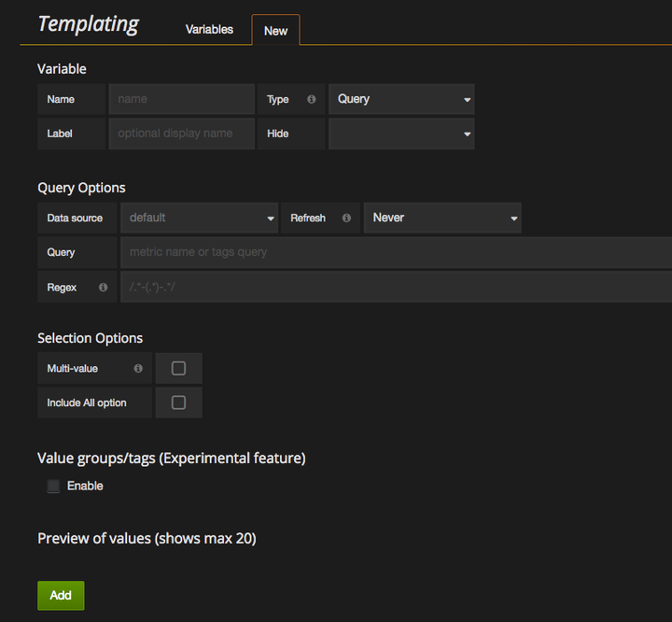The image size is (672, 622).
Task: Focus the Label optional display name field
Action: point(181,134)
